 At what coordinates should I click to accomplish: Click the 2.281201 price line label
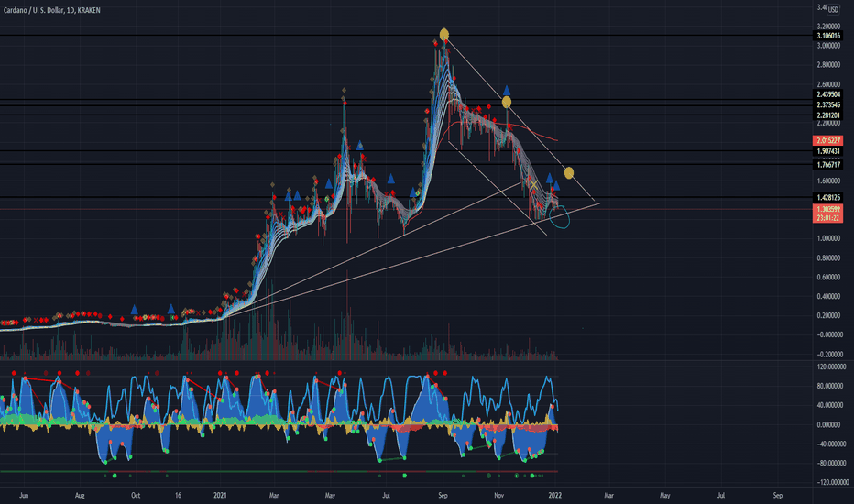pyautogui.click(x=828, y=115)
